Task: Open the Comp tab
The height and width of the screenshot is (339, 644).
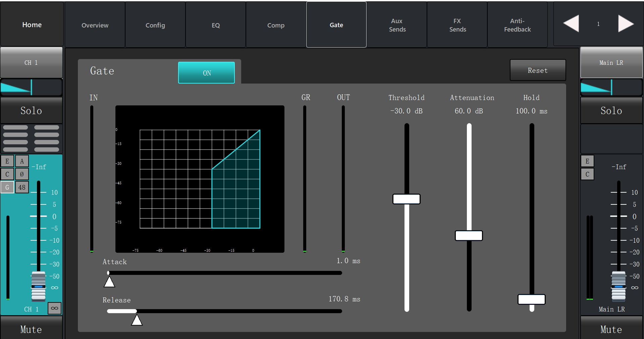Action: [x=276, y=25]
